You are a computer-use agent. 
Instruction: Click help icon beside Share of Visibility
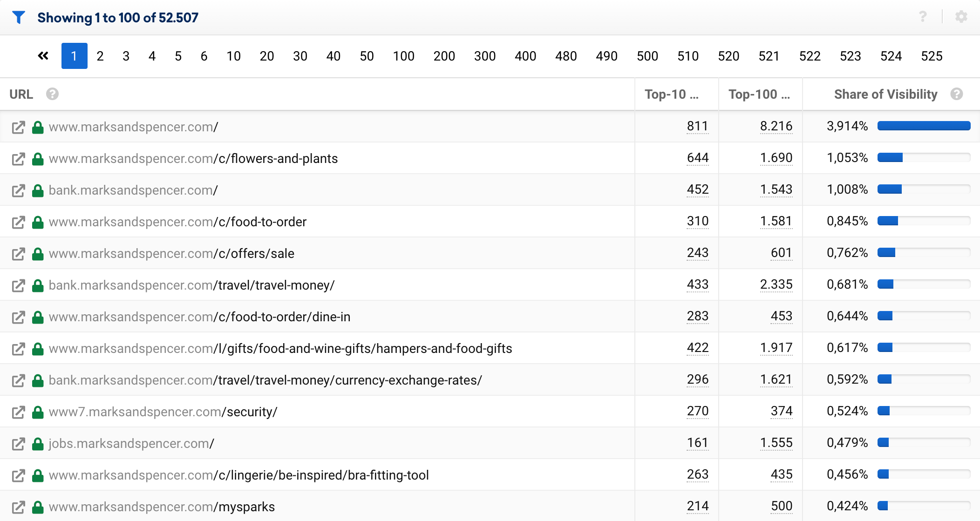point(957,94)
